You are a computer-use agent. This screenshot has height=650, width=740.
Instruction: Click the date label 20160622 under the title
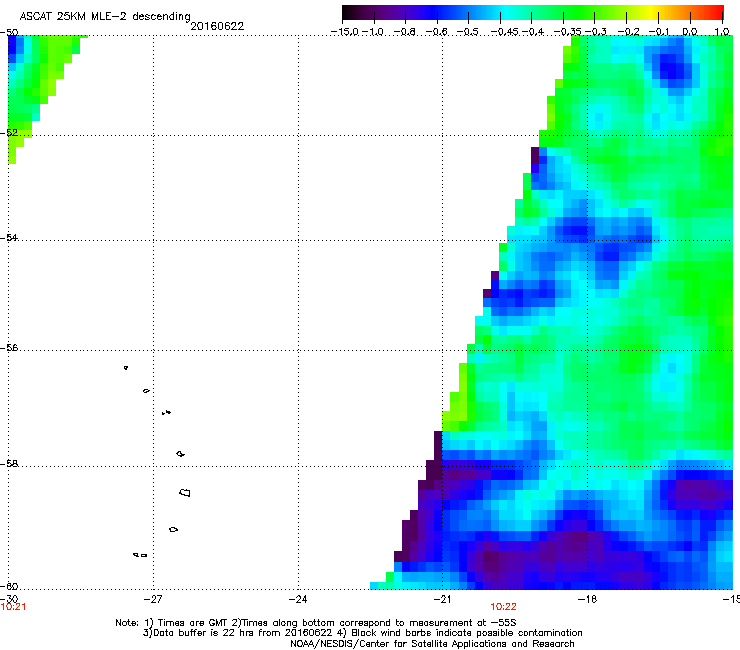[217, 26]
